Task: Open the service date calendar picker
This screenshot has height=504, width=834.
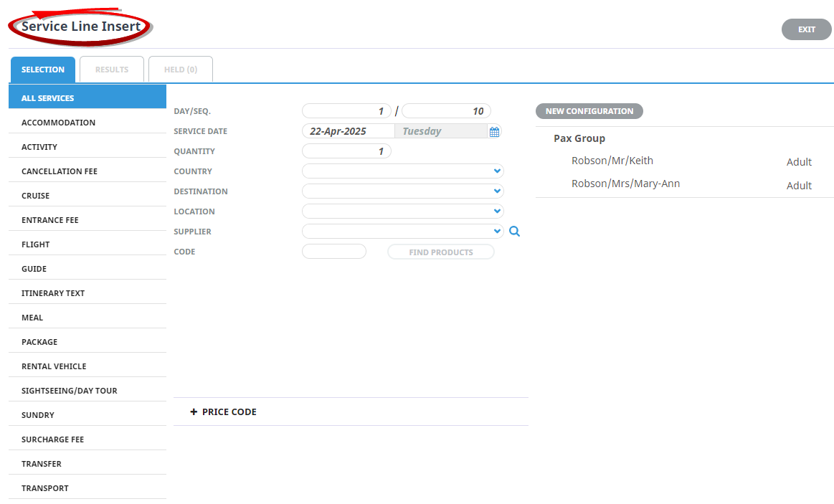Action: tap(494, 131)
